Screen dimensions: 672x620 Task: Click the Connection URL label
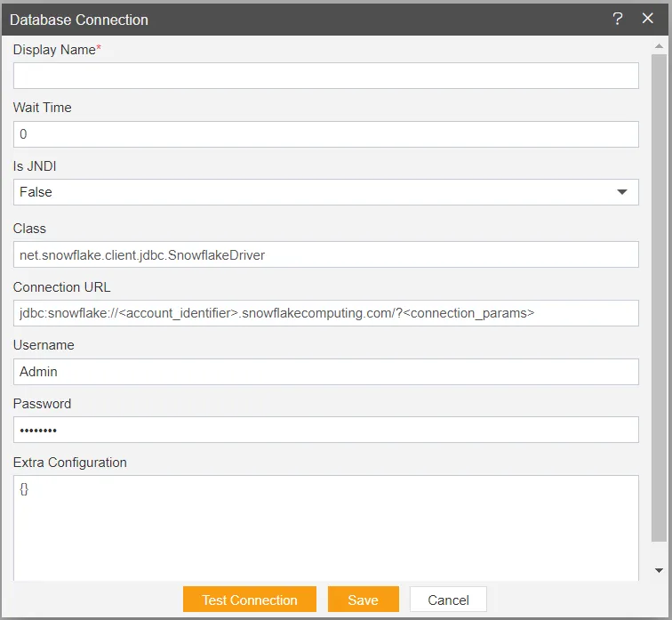[61, 286]
